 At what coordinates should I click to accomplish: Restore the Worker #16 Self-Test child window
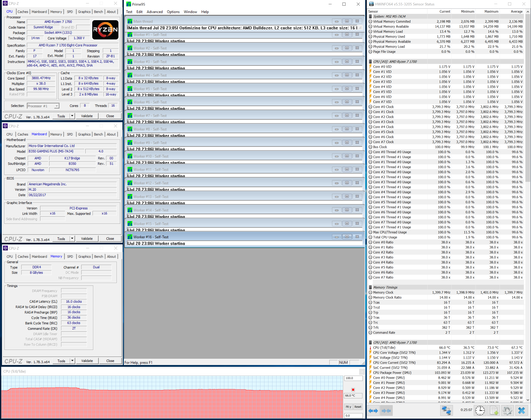347,237
